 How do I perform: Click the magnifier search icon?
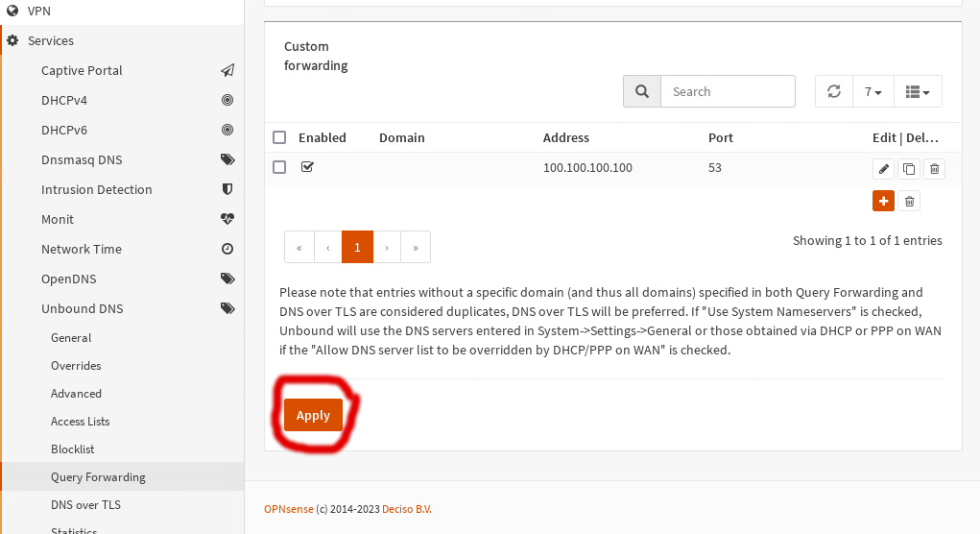(642, 91)
